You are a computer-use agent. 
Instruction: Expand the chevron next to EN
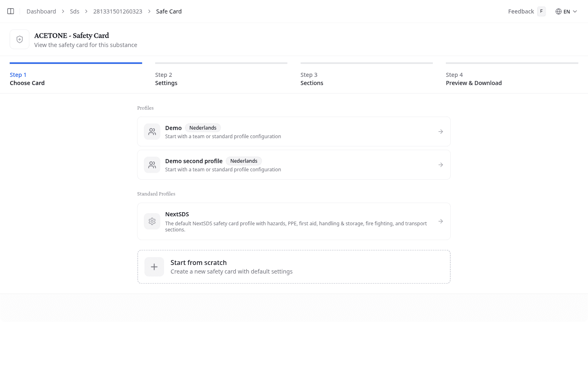(x=575, y=11)
